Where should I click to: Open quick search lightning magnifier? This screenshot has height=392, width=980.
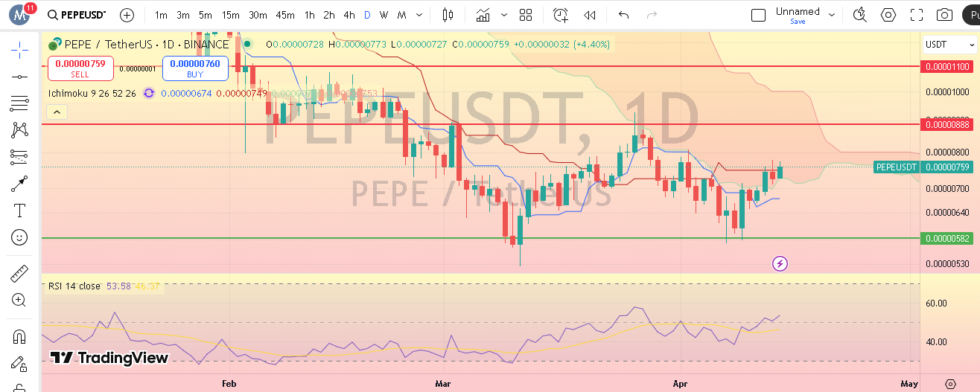click(x=860, y=15)
